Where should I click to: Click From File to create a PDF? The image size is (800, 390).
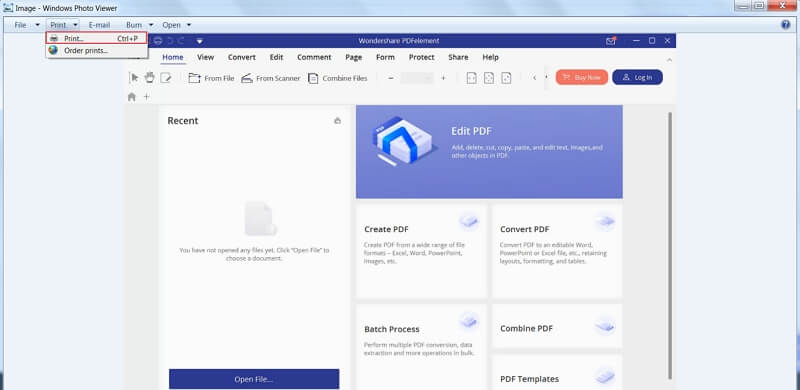(211, 78)
